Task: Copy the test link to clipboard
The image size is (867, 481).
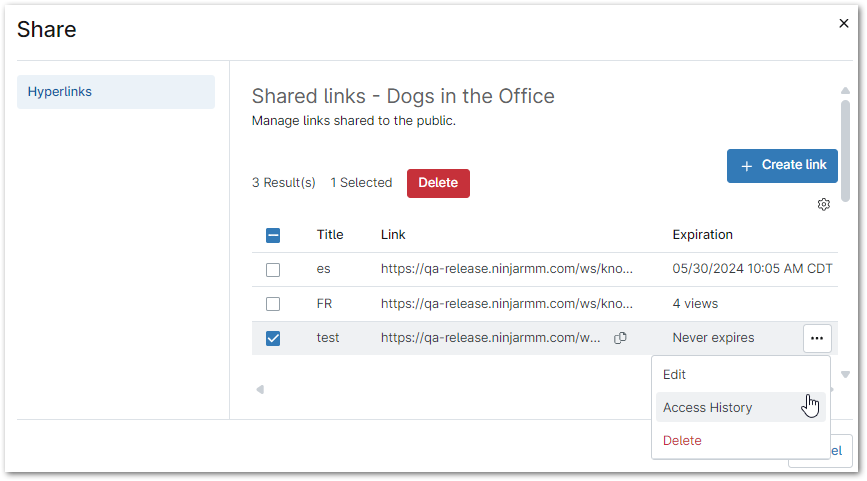Action: [x=620, y=338]
